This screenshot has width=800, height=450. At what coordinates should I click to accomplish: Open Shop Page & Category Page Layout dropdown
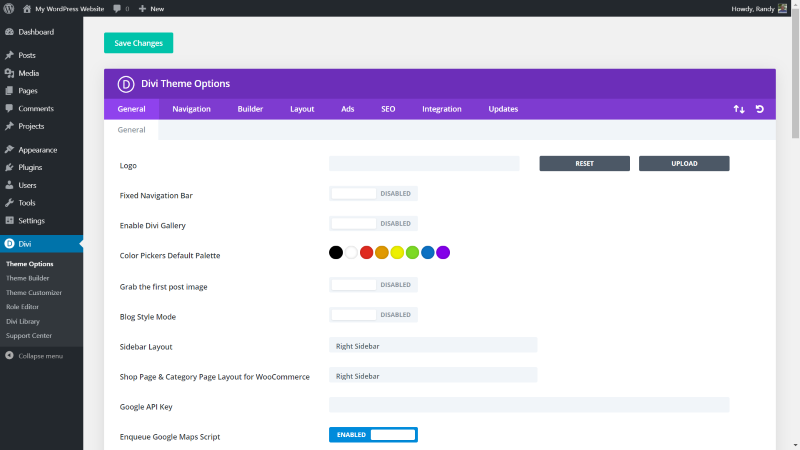pyautogui.click(x=433, y=375)
